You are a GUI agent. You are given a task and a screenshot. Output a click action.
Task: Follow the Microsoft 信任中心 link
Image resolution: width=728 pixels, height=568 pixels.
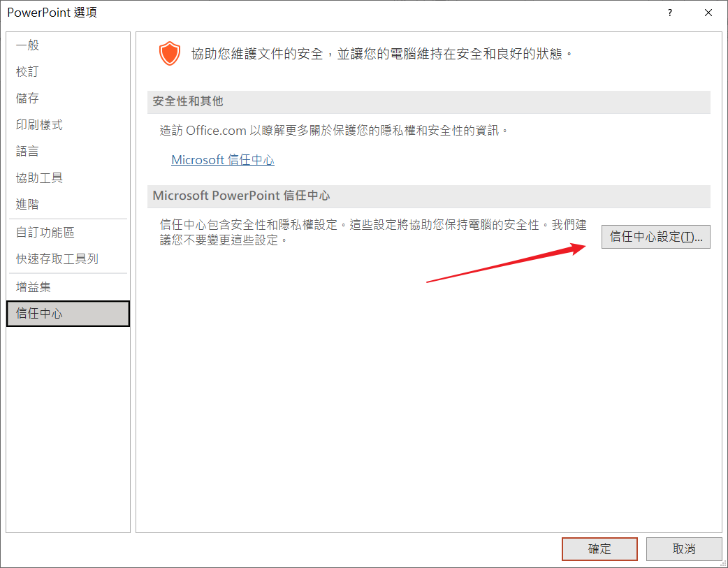point(223,160)
